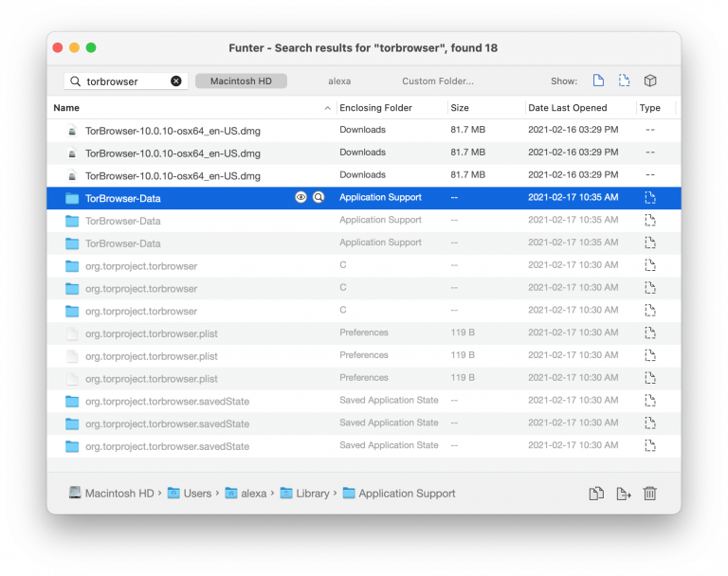
Task: Open Macintosh HD in bottom path bar
Action: (119, 494)
